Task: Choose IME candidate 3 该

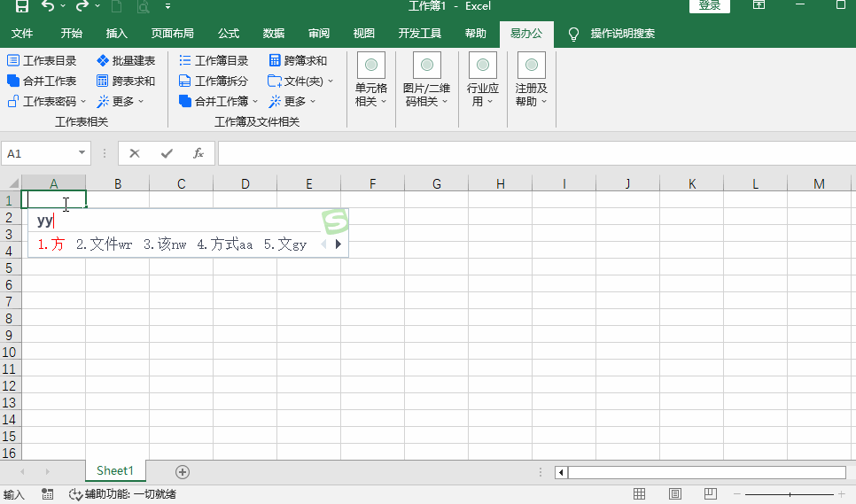Action: tap(165, 244)
